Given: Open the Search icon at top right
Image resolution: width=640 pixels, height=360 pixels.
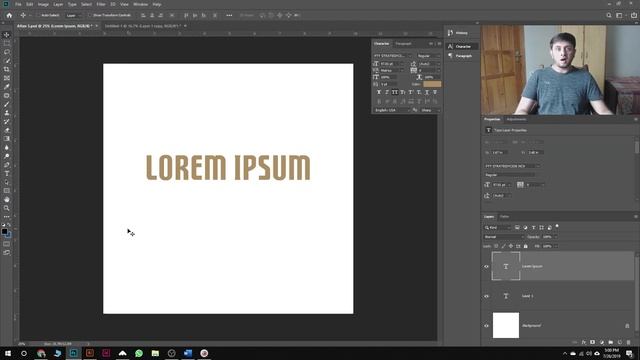Looking at the screenshot, I should (609, 15).
